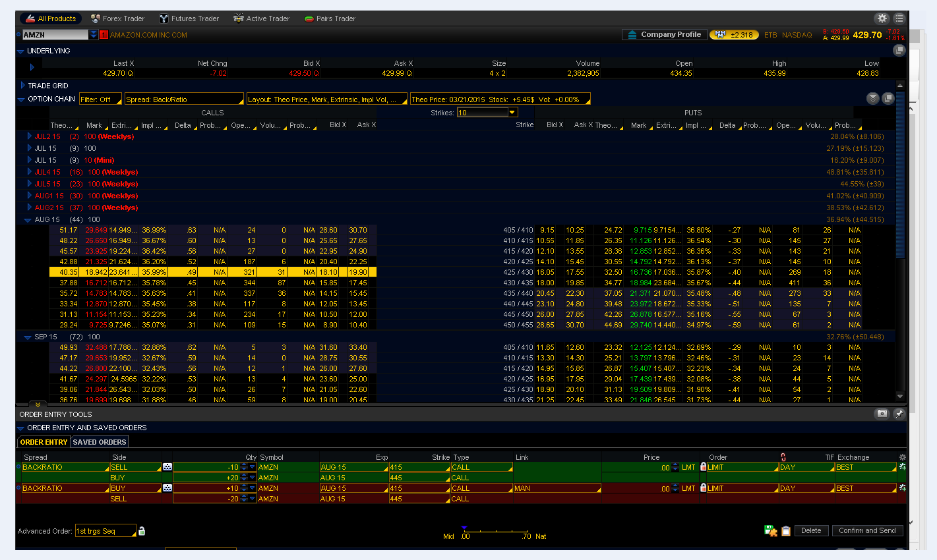Toggle the price lock on the red order row
Viewport: 937px width, 560px height.
click(x=704, y=488)
